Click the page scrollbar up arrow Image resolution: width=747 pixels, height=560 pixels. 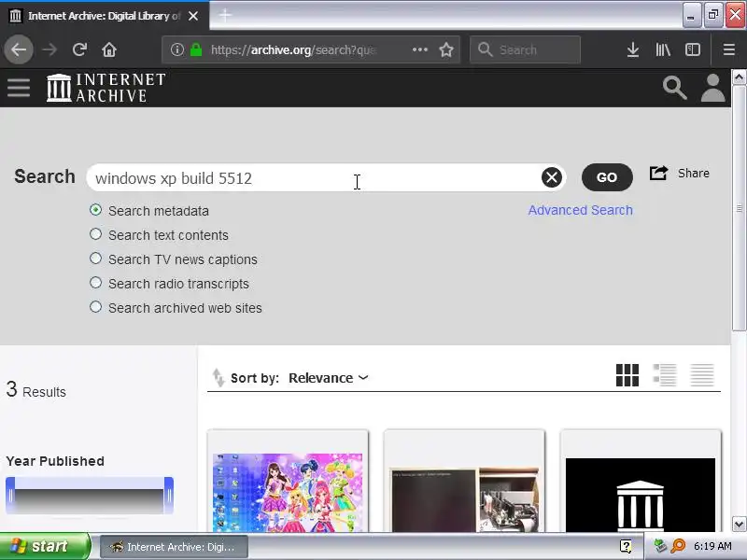click(739, 77)
